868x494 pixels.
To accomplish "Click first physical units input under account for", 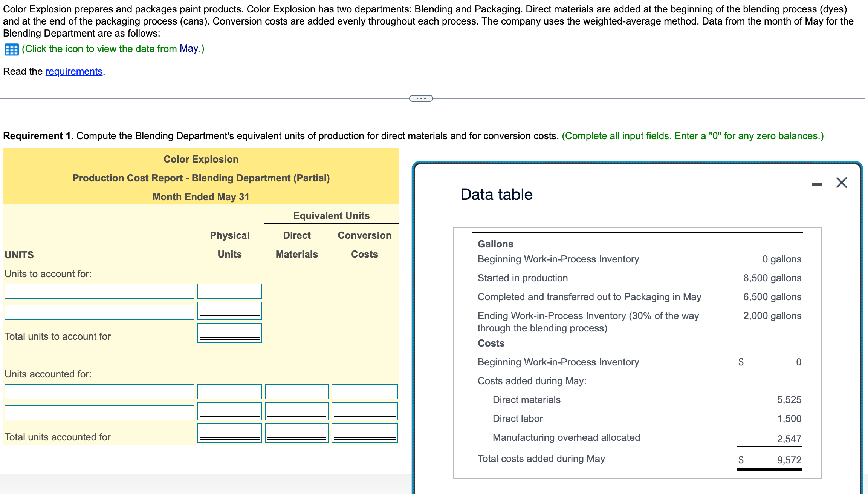I will tap(229, 291).
